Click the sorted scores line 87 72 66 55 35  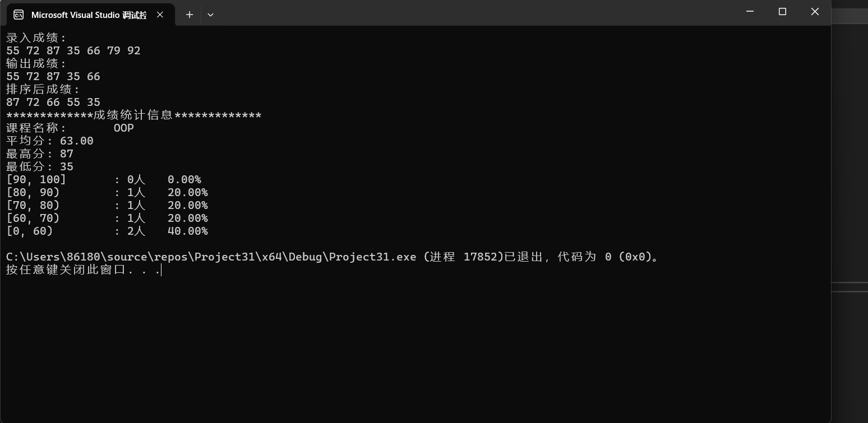pyautogui.click(x=53, y=103)
